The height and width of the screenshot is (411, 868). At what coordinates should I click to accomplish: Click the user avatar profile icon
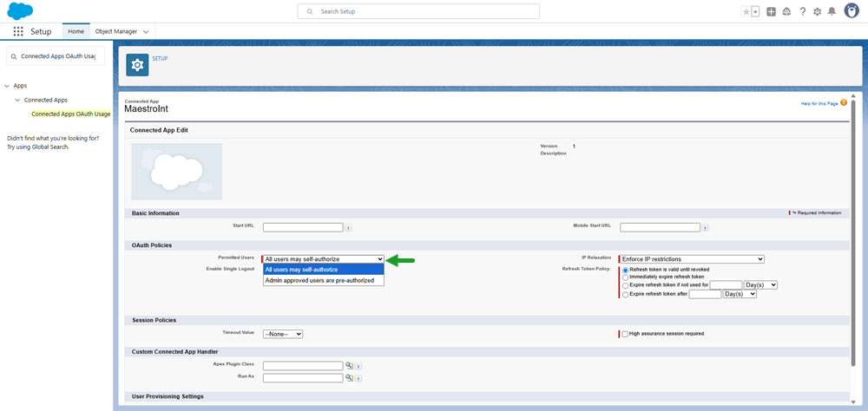pos(852,10)
